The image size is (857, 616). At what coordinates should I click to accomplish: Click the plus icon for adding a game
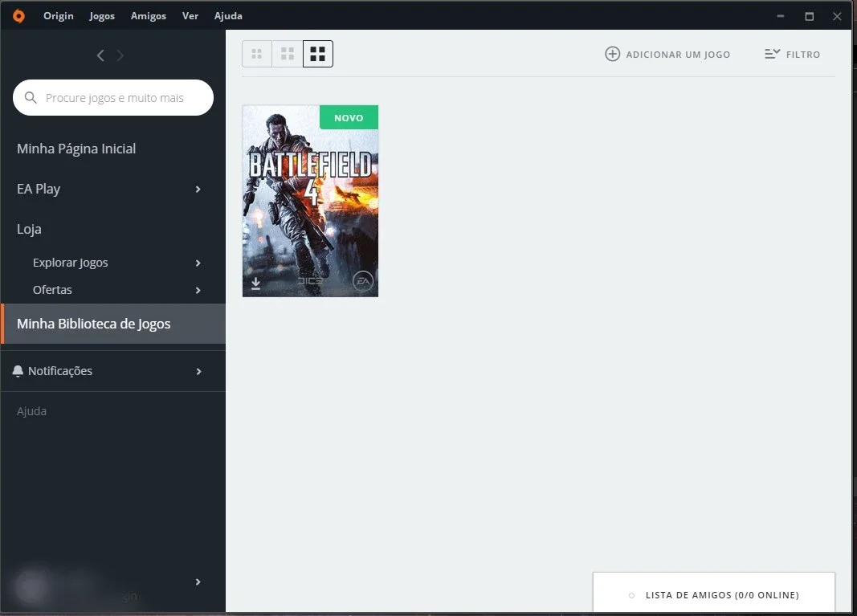612,54
